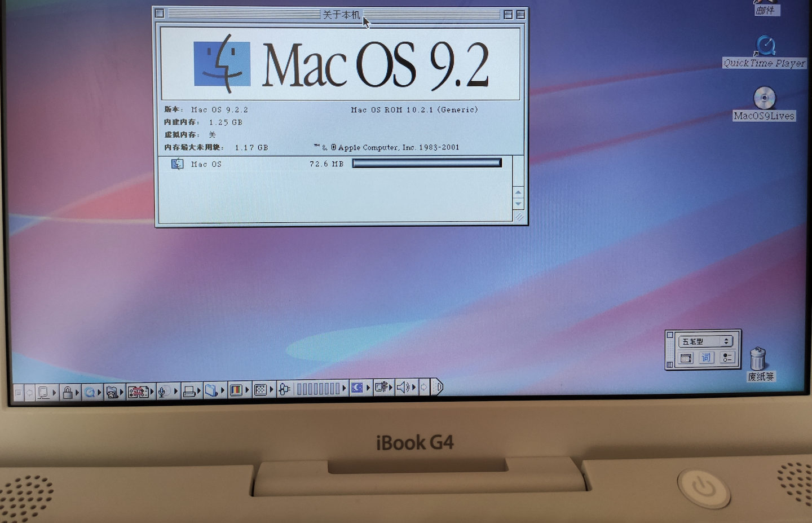Close the 关于本机 window
The width and height of the screenshot is (812, 523).
[160, 14]
